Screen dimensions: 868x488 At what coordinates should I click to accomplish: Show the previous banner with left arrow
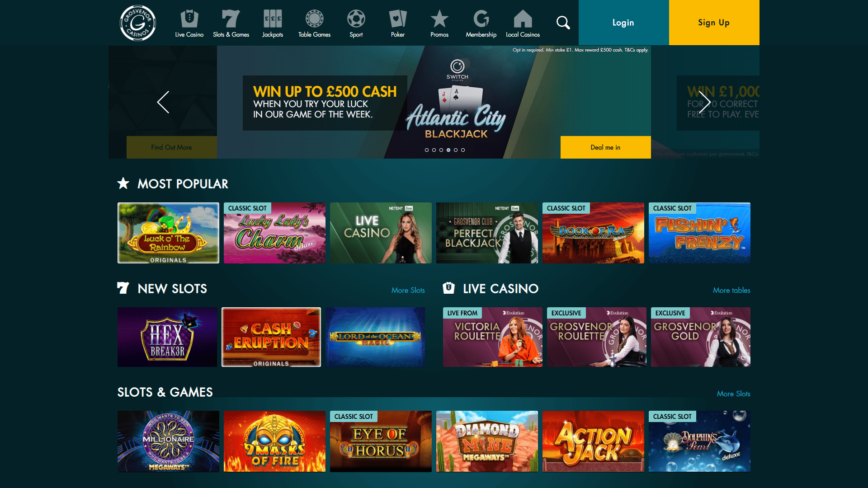[x=163, y=102]
